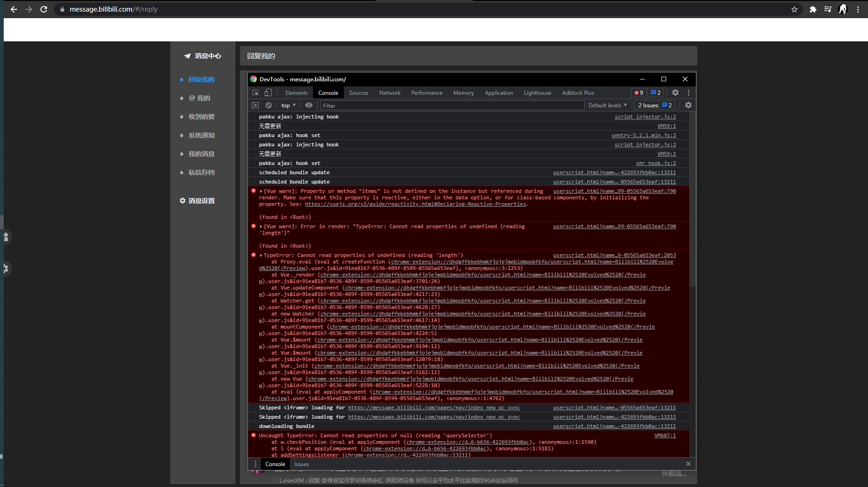The image size is (868, 487).
Task: Expand the Vue warn Error in render message
Action: coord(261,227)
